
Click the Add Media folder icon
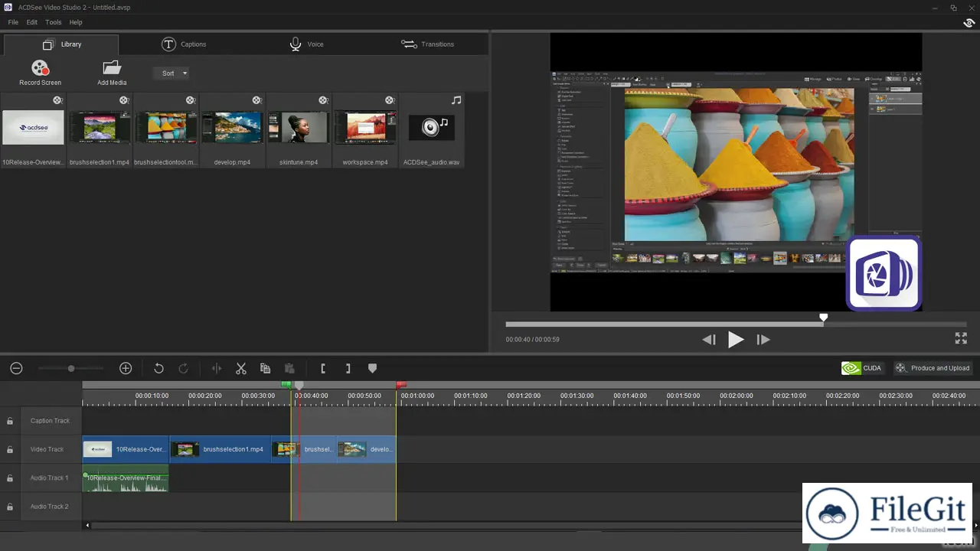112,68
